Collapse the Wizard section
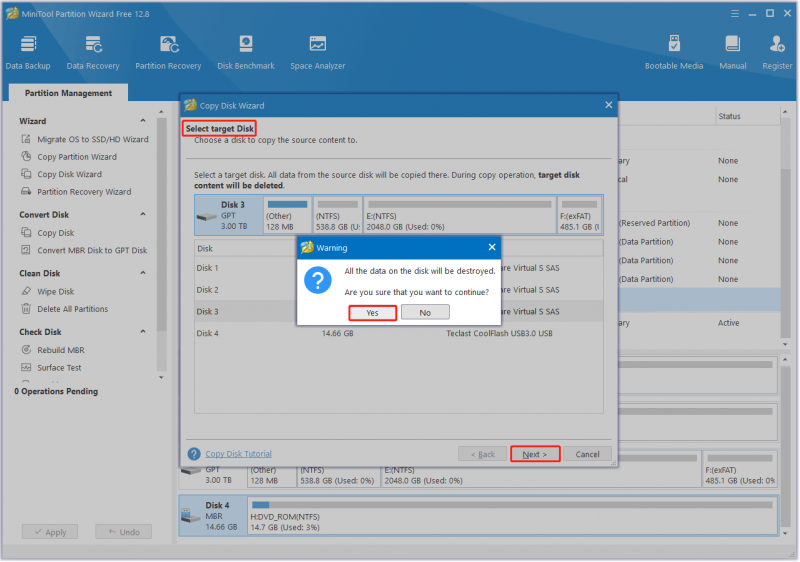Viewport: 800px width, 562px height. point(143,121)
